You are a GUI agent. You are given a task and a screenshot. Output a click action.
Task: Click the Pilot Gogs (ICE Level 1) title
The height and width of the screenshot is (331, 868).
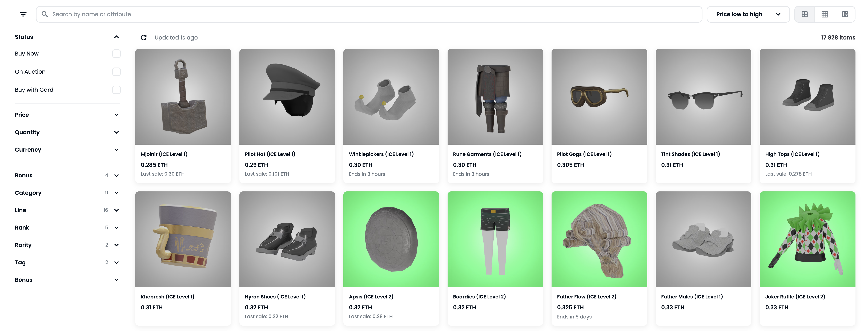(584, 154)
